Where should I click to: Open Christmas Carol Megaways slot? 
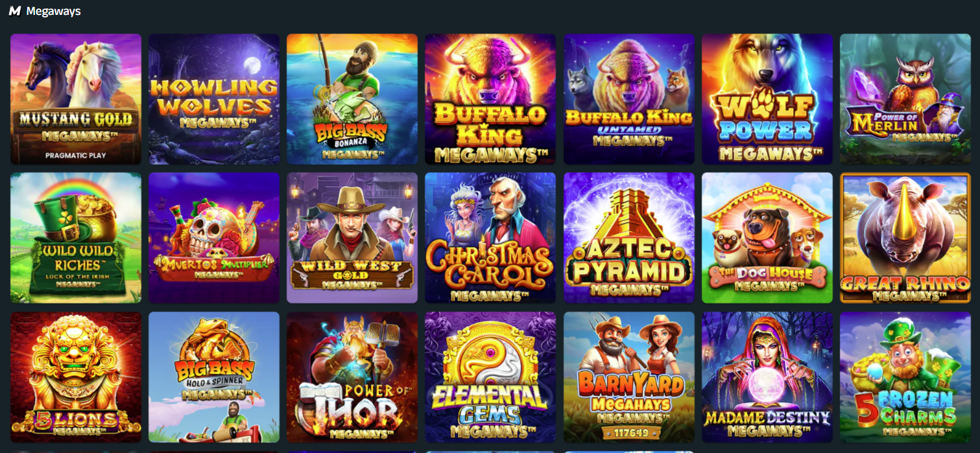coord(490,238)
